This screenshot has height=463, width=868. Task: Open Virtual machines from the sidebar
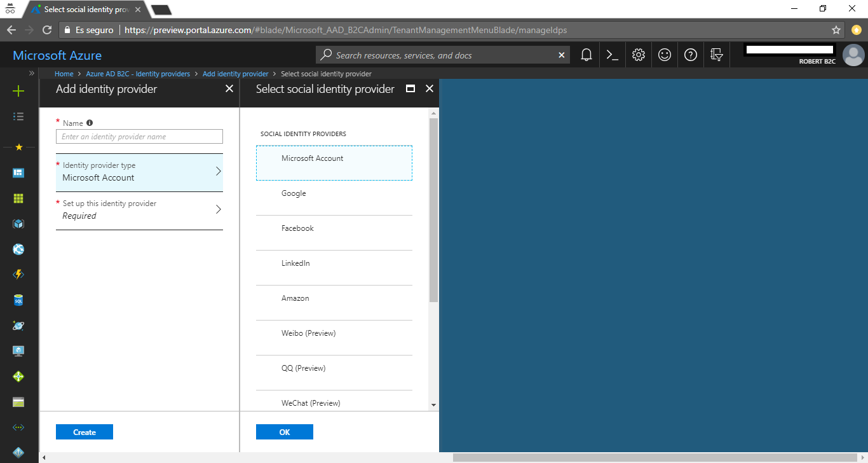pos(18,350)
